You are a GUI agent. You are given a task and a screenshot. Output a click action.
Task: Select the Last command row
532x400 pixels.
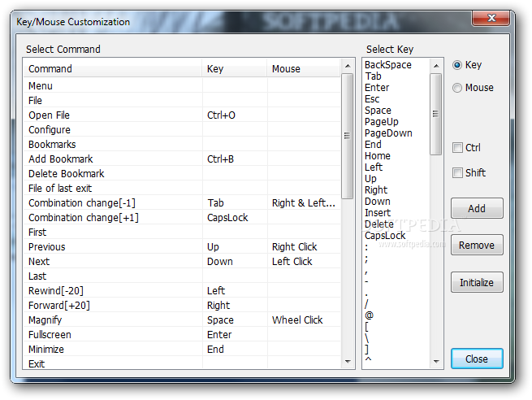click(x=182, y=276)
